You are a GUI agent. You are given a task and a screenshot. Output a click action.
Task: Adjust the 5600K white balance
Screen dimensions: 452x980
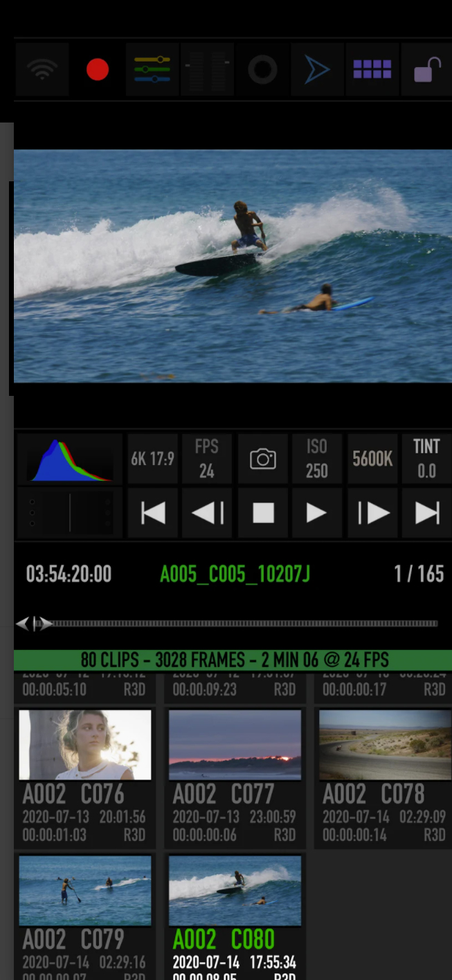click(x=372, y=459)
